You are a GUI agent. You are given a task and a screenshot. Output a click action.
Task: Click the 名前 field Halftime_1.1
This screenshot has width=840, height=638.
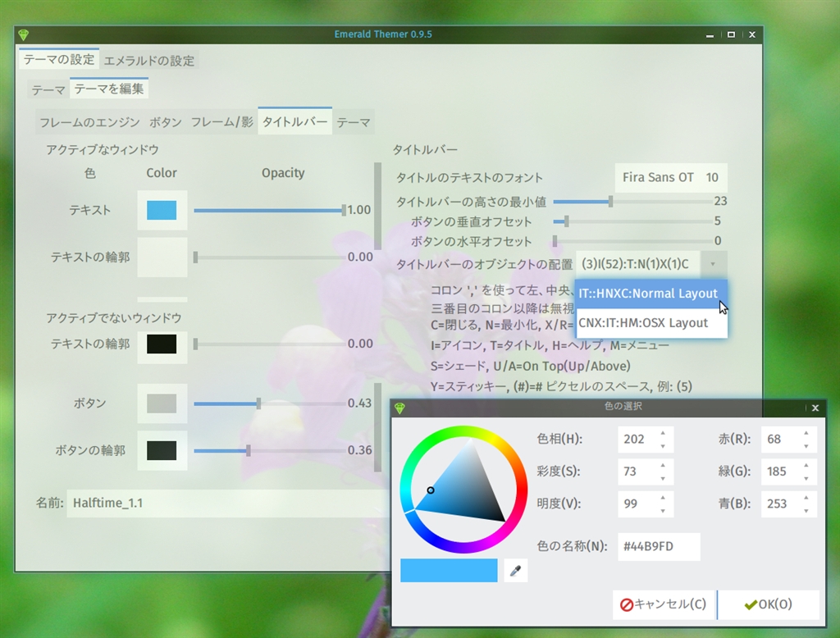coord(228,503)
